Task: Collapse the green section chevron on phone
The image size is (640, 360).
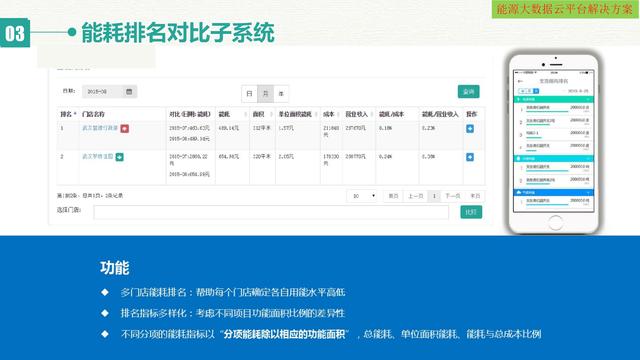Action: click(588, 99)
